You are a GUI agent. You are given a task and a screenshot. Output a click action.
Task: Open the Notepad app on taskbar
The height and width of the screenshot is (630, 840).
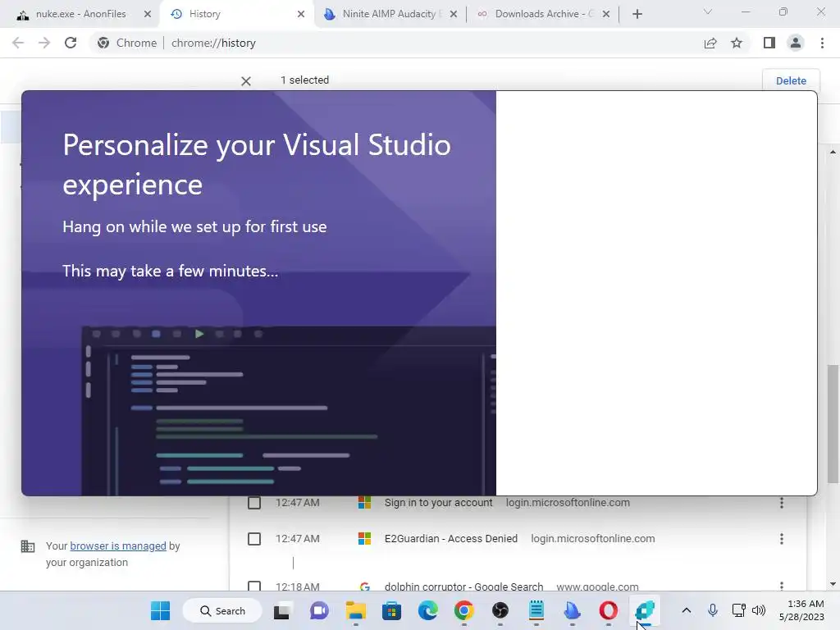[x=536, y=610]
